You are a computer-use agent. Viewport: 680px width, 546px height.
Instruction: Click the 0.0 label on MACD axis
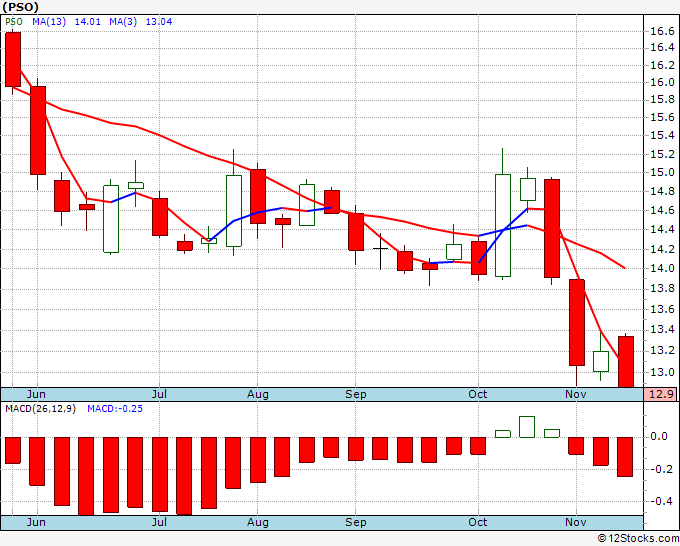click(x=659, y=436)
